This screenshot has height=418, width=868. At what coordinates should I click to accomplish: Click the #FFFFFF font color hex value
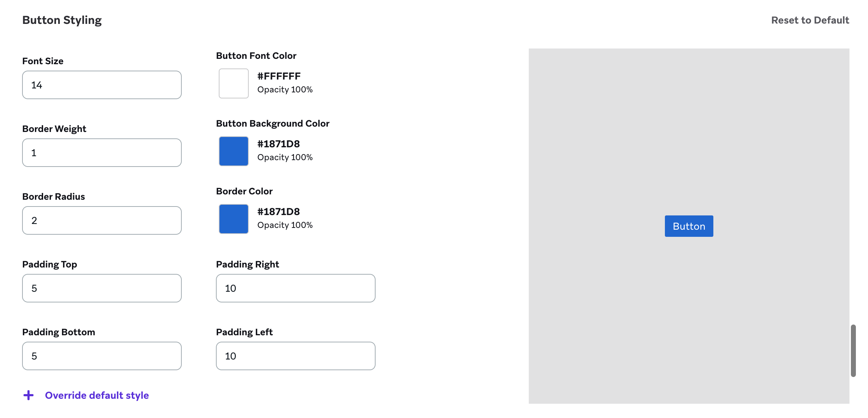tap(279, 76)
